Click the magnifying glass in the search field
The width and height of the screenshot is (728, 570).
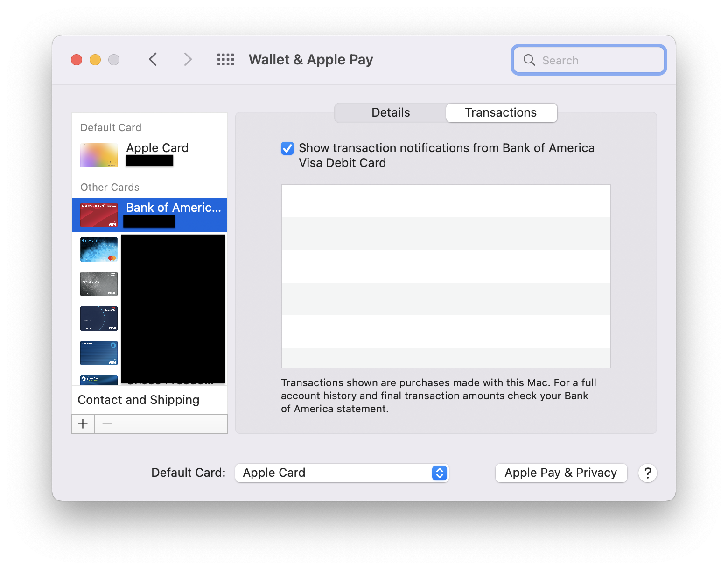click(529, 60)
